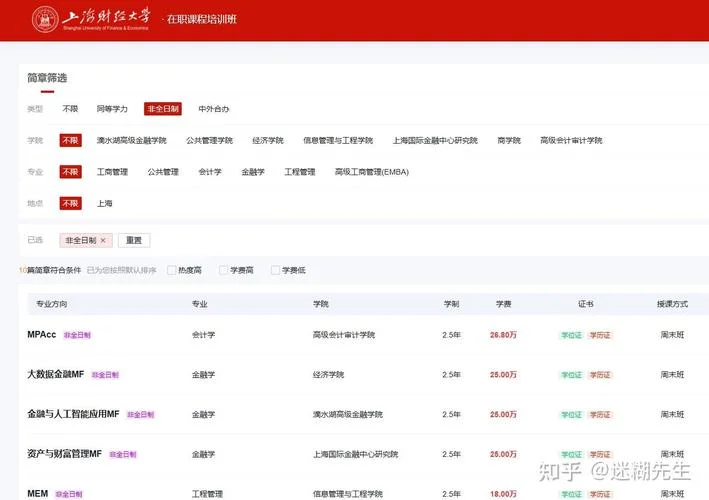Select the 非全日制 type filter

pyautogui.click(x=163, y=109)
